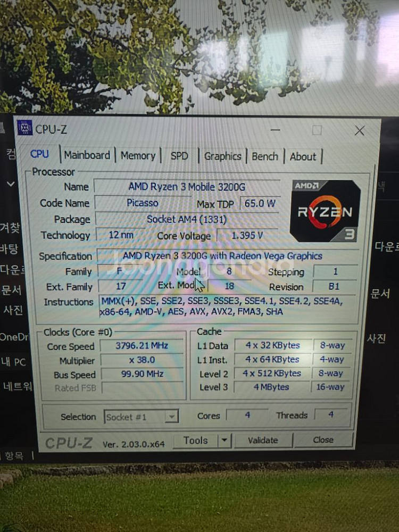Screen dimensions: 399x532
Task: Switch to the Bench tab
Action: pyautogui.click(x=264, y=156)
